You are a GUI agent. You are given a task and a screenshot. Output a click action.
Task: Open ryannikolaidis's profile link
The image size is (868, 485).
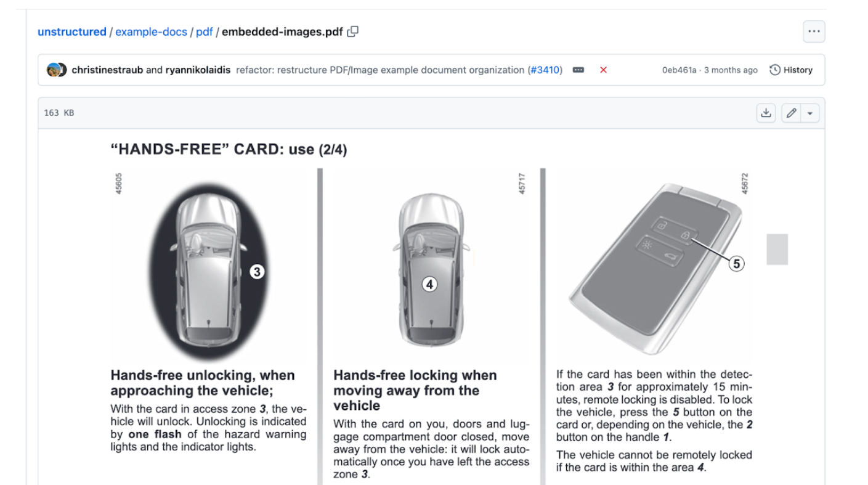click(x=198, y=70)
